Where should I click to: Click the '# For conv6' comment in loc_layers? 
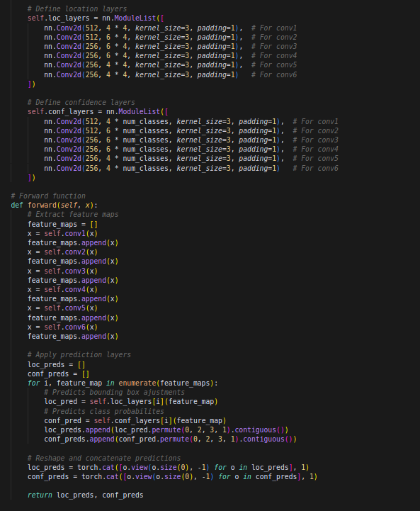[x=274, y=74]
